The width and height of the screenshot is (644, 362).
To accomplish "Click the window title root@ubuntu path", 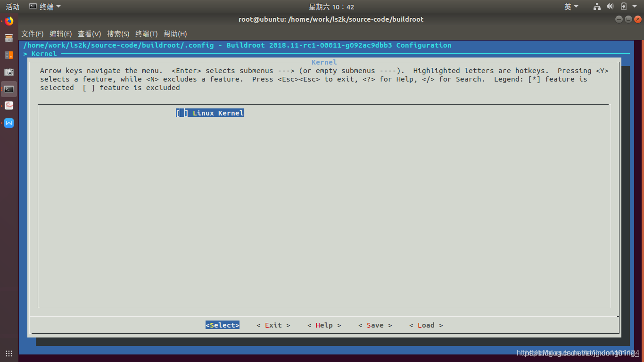I will tap(331, 19).
